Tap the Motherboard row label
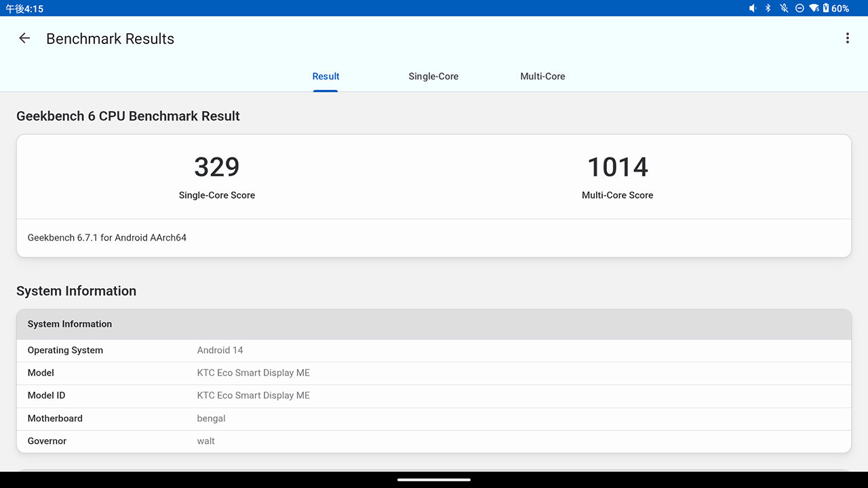The height and width of the screenshot is (488, 868). tap(55, 418)
